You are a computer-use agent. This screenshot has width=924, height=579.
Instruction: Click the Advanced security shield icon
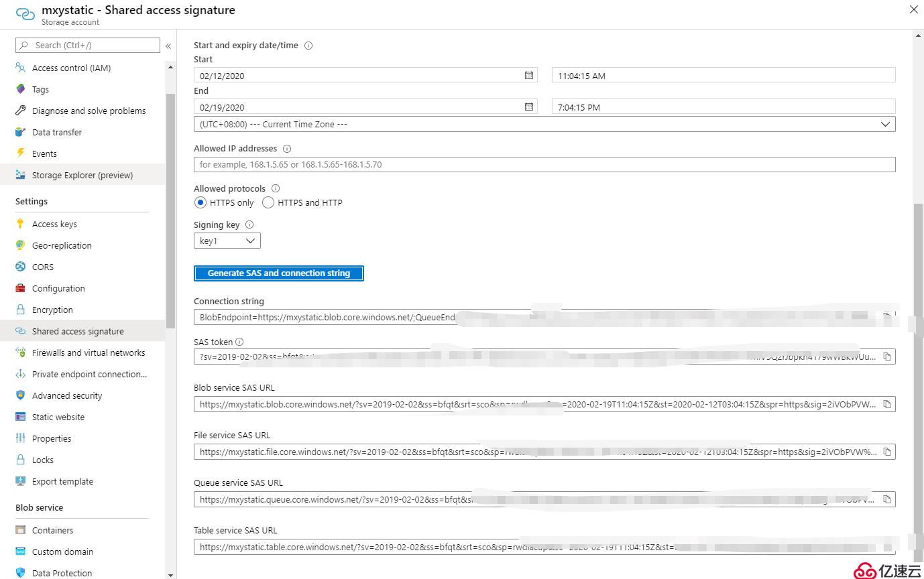pos(20,395)
